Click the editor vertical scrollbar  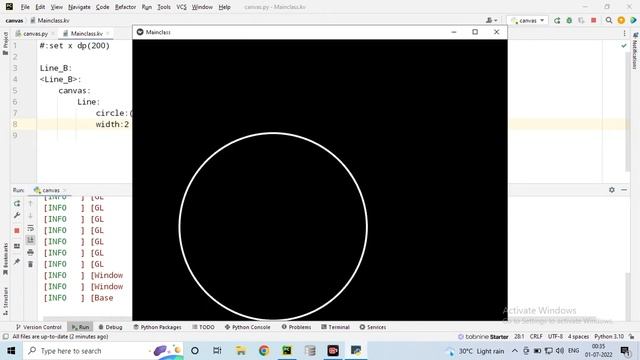coord(627,112)
